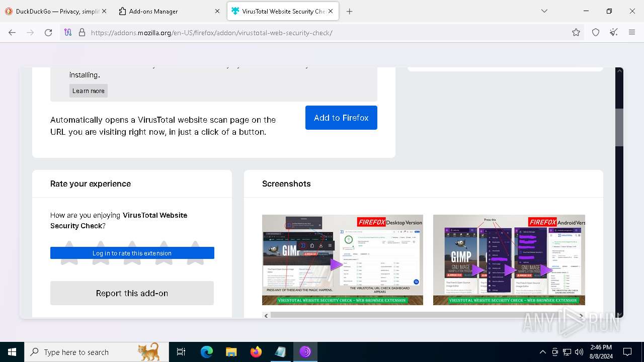Open the Firefox application menu
Screen dimensions: 644x362
632,32
